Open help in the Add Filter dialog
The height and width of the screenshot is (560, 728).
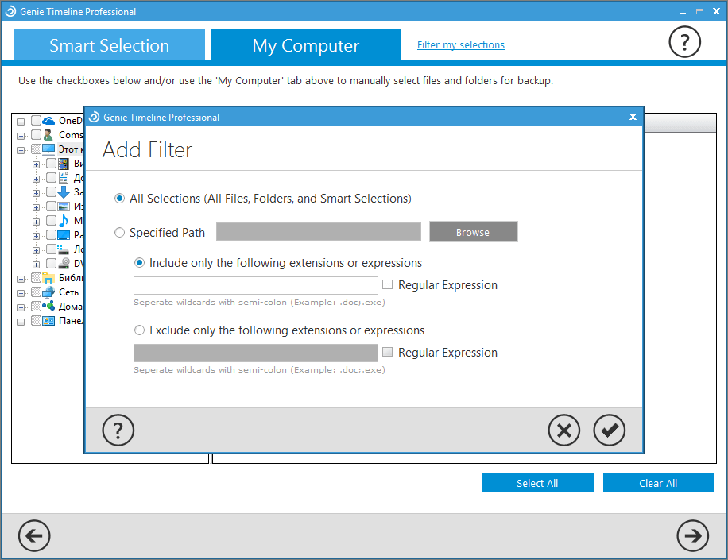tap(118, 430)
